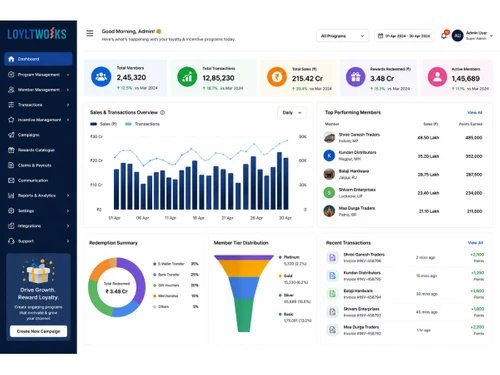Click the Settings gear icon
This screenshot has width=500, height=375.
[11, 211]
